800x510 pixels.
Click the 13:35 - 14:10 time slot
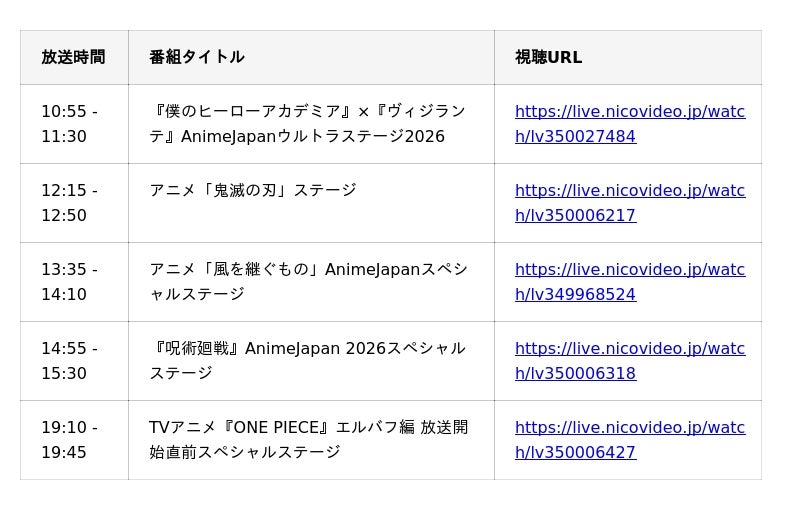click(x=69, y=282)
